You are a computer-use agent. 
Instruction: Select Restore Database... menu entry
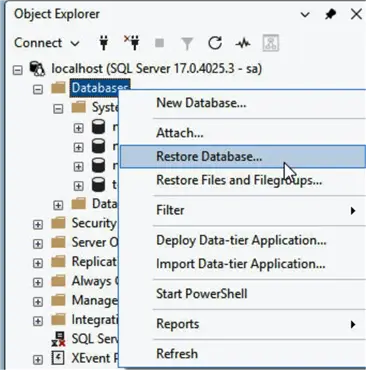coord(243,156)
